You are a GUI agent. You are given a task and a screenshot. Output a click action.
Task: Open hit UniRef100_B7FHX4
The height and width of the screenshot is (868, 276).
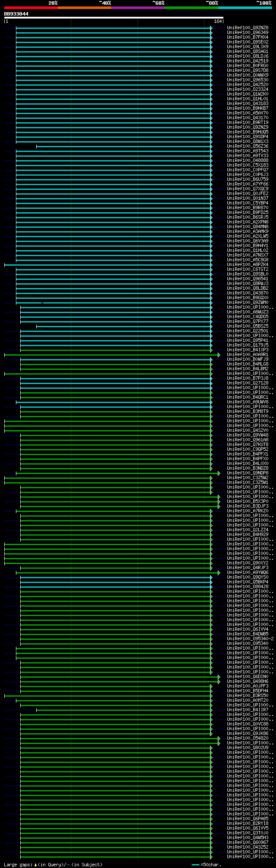pyautogui.click(x=248, y=37)
